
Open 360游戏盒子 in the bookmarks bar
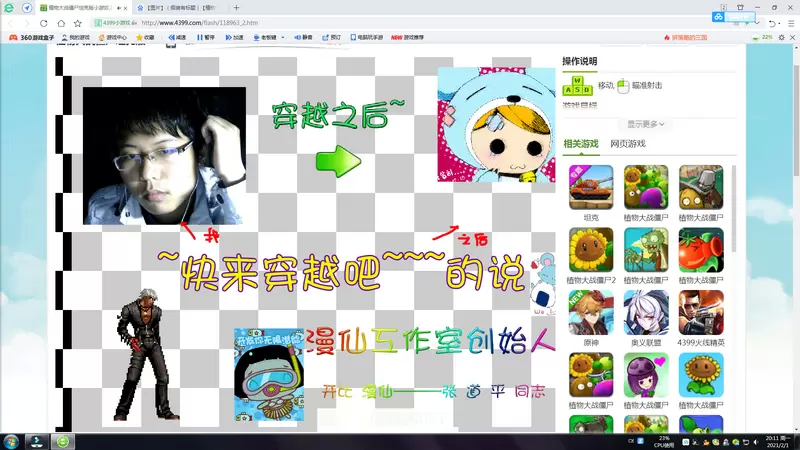32,37
